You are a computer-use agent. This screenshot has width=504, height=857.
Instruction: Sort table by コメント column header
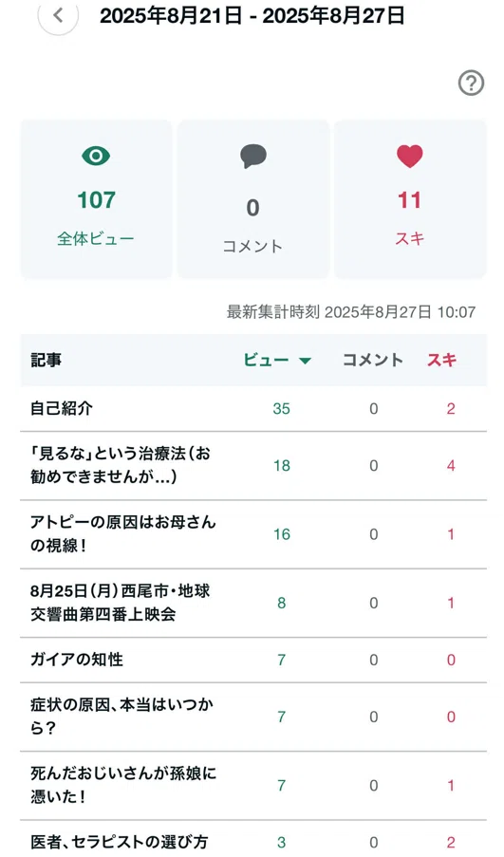tap(373, 361)
